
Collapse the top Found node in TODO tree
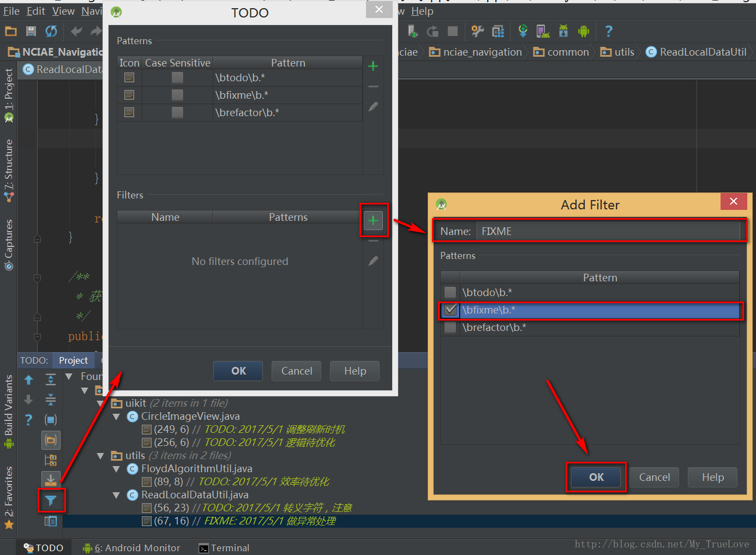click(x=69, y=376)
